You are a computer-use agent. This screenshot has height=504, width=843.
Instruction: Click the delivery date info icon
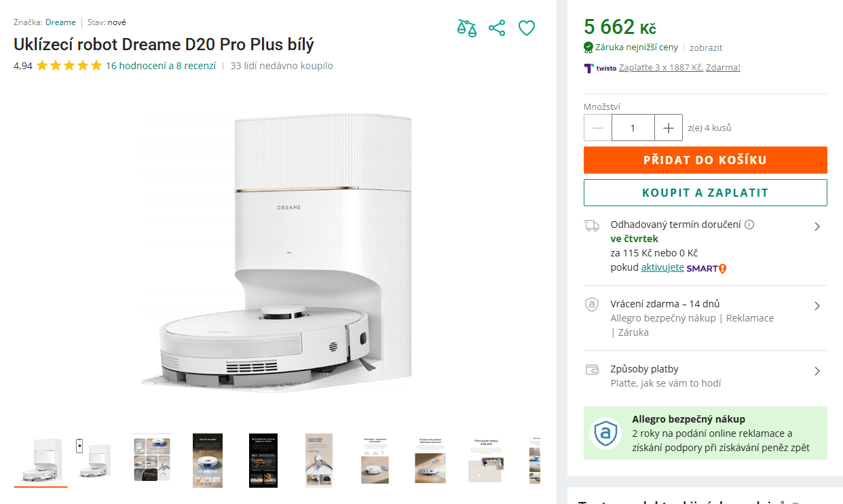click(749, 225)
